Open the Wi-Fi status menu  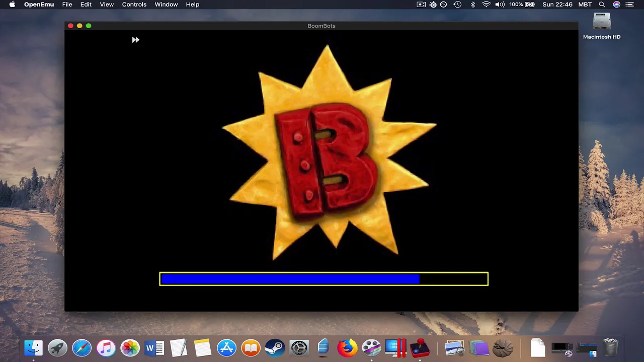(x=486, y=5)
